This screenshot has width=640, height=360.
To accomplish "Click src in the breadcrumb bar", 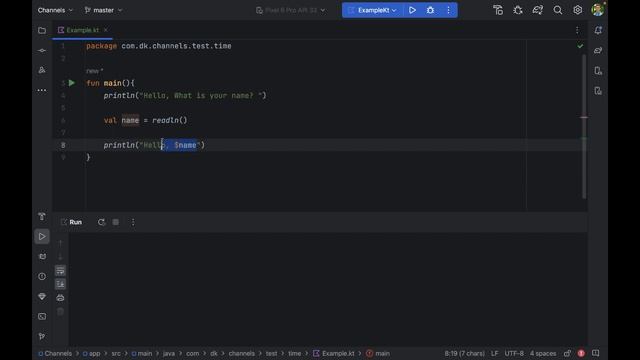I will [x=116, y=353].
